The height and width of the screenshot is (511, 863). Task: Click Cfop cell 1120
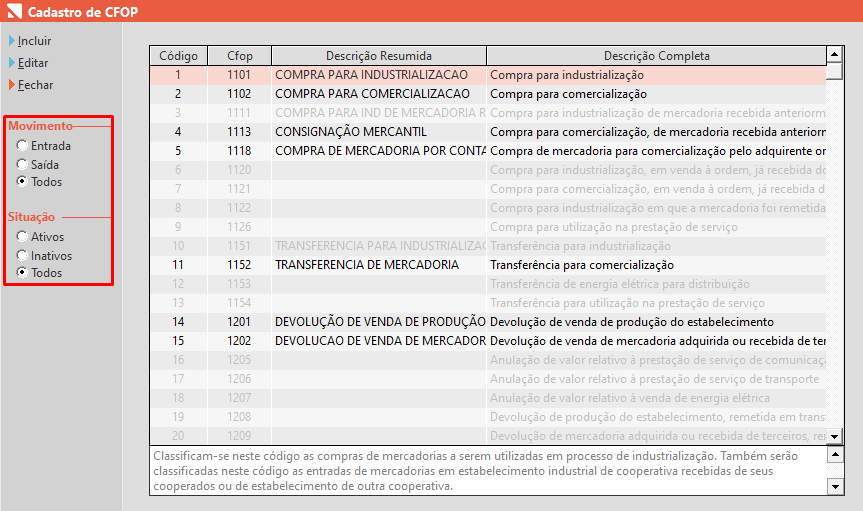tap(239, 170)
